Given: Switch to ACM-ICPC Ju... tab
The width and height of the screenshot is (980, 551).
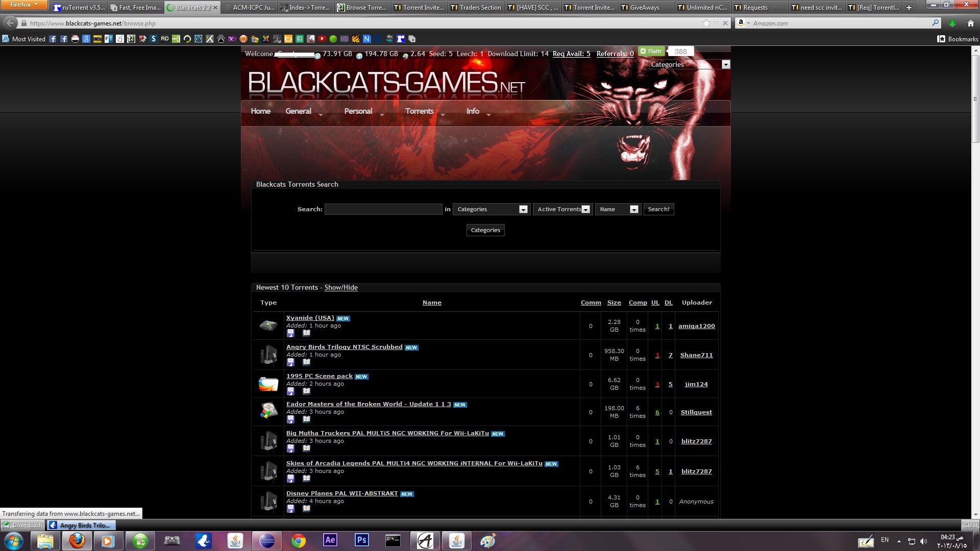Looking at the screenshot, I should 249,8.
